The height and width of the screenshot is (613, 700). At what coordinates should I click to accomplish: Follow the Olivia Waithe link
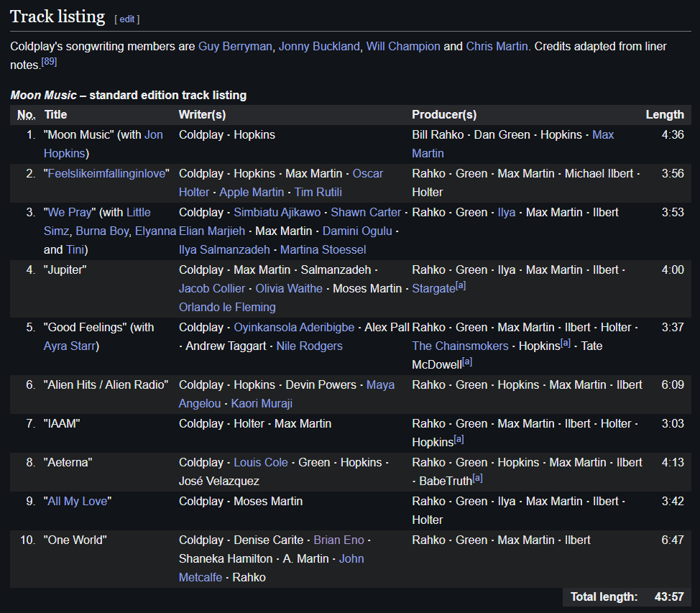[x=289, y=289]
